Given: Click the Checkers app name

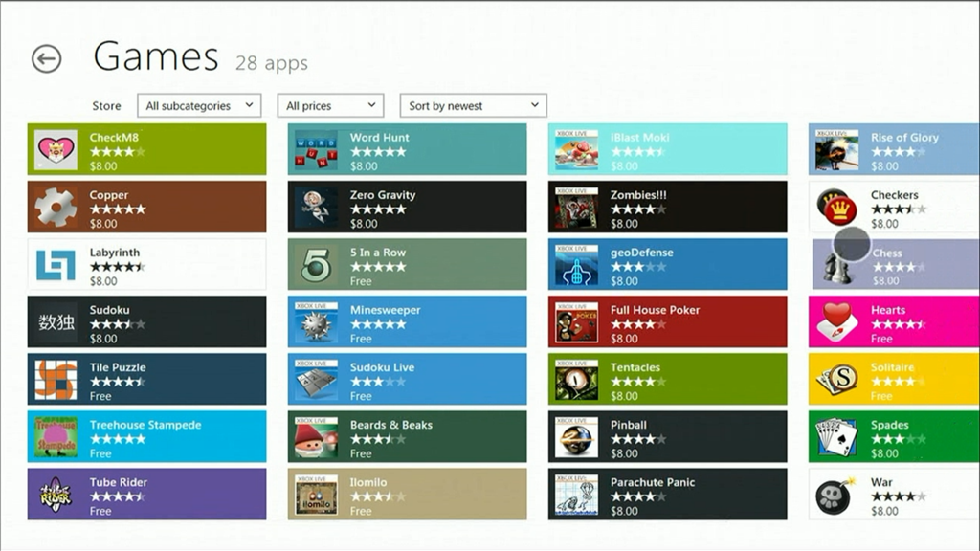Looking at the screenshot, I should 895,195.
